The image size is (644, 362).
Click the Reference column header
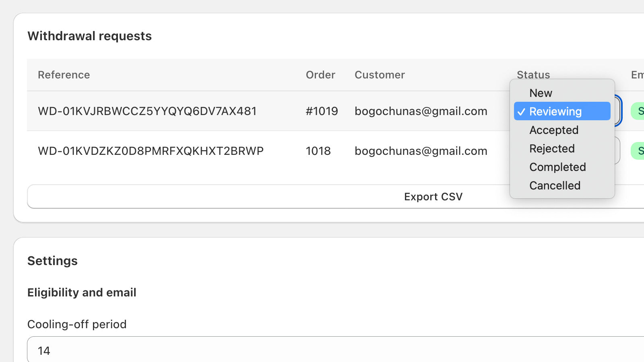coord(64,75)
